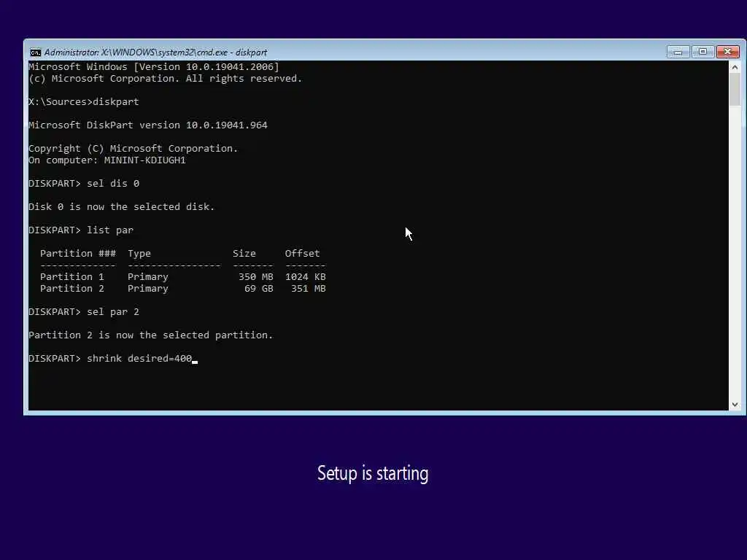747x560 pixels.
Task: Maximize the command prompt window
Action: 703,52
